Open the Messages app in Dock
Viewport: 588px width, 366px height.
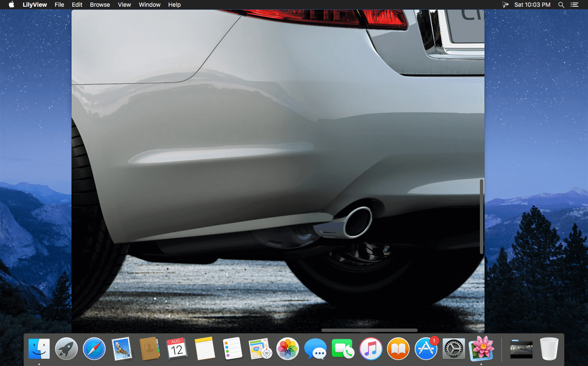point(315,349)
